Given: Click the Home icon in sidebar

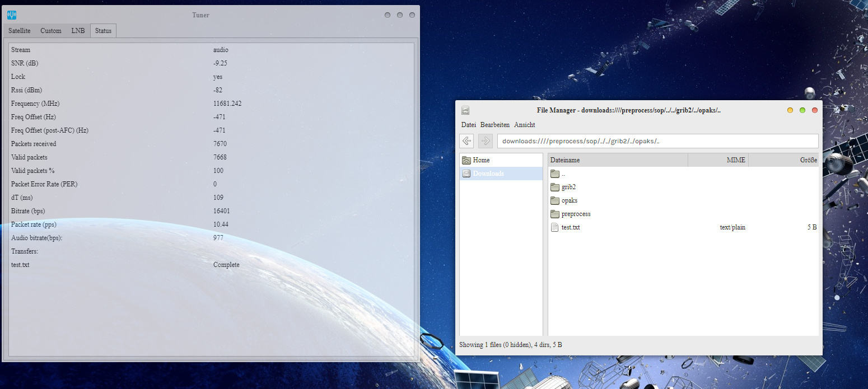Looking at the screenshot, I should point(466,160).
